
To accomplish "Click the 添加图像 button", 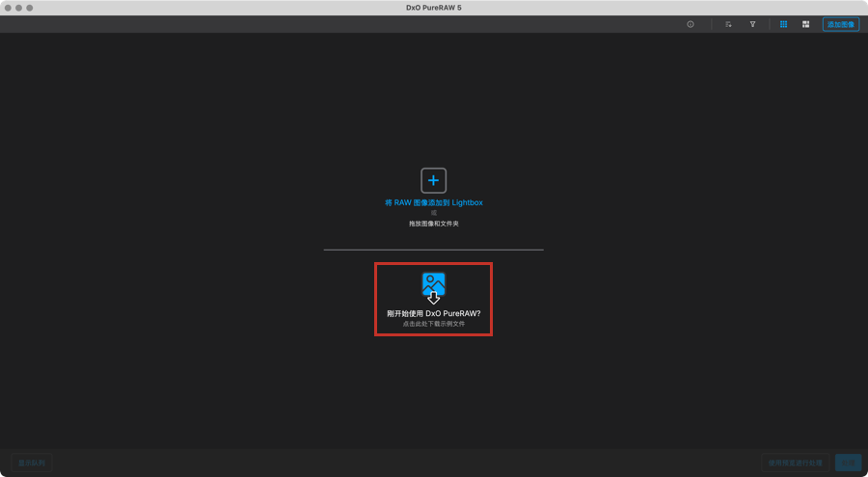I will point(841,24).
